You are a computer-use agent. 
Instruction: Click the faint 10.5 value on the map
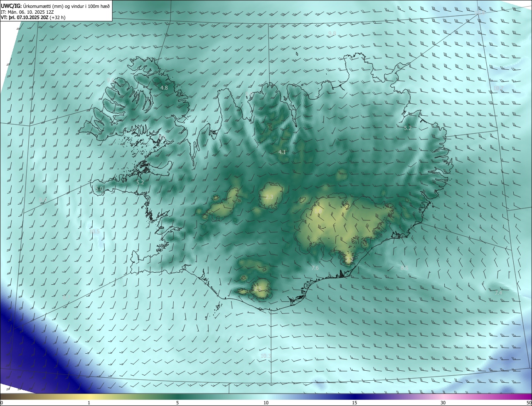(94, 232)
